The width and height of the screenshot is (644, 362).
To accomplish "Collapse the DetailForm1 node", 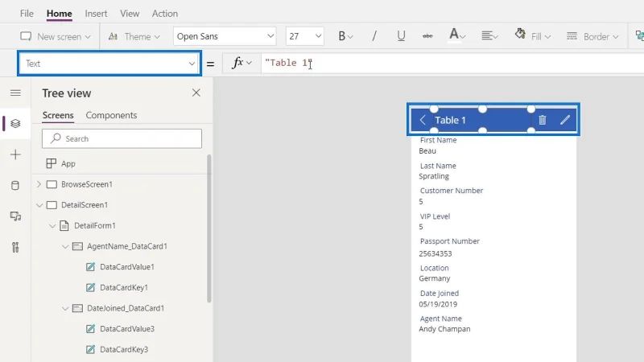I will click(x=52, y=226).
